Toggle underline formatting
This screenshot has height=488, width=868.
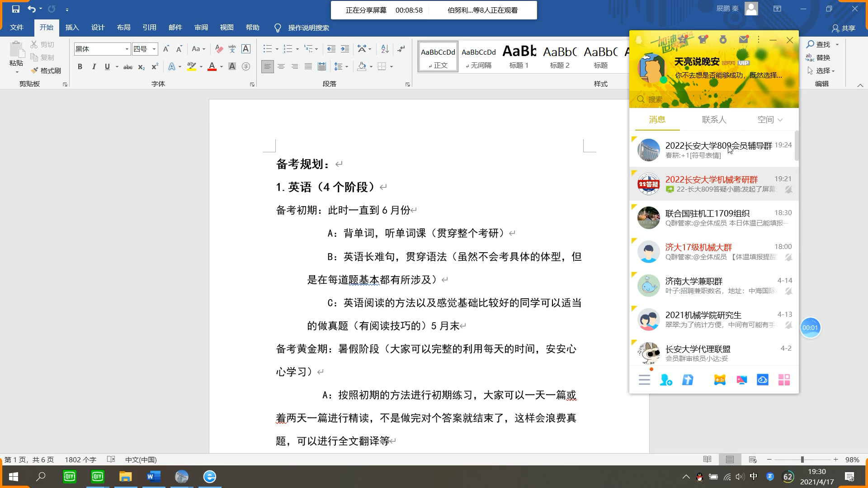[107, 67]
